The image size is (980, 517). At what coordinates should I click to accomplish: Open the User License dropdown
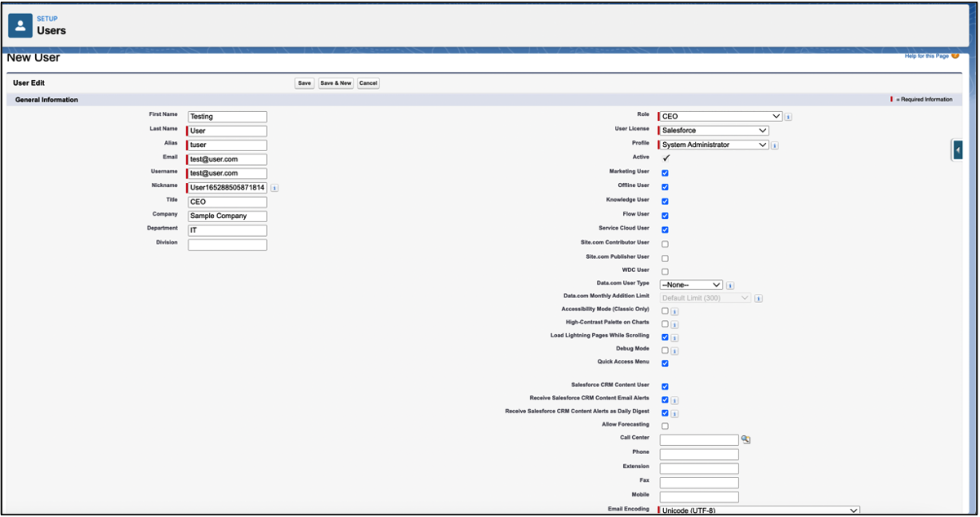(714, 131)
